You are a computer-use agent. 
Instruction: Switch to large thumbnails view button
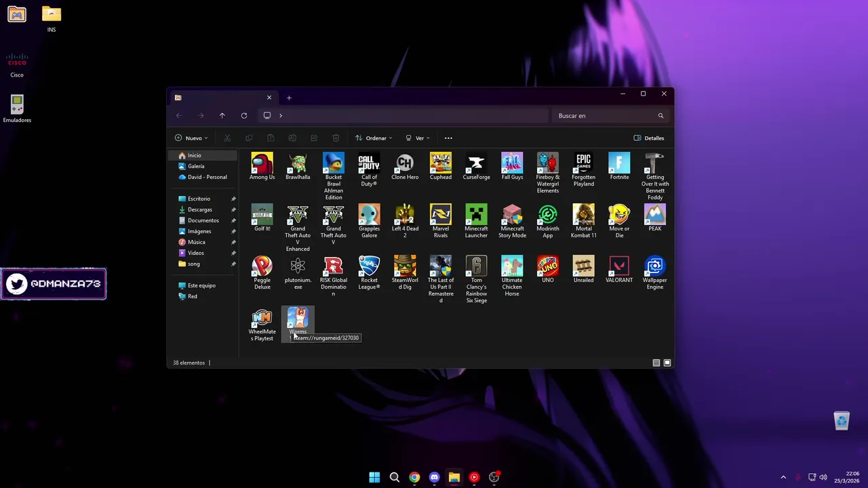coord(667,363)
